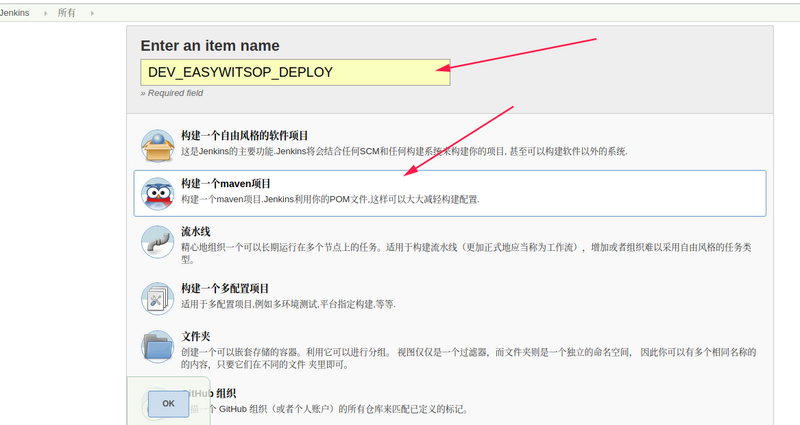800x425 pixels.
Task: Open the Jenkins breadcrumb link
Action: coord(14,13)
